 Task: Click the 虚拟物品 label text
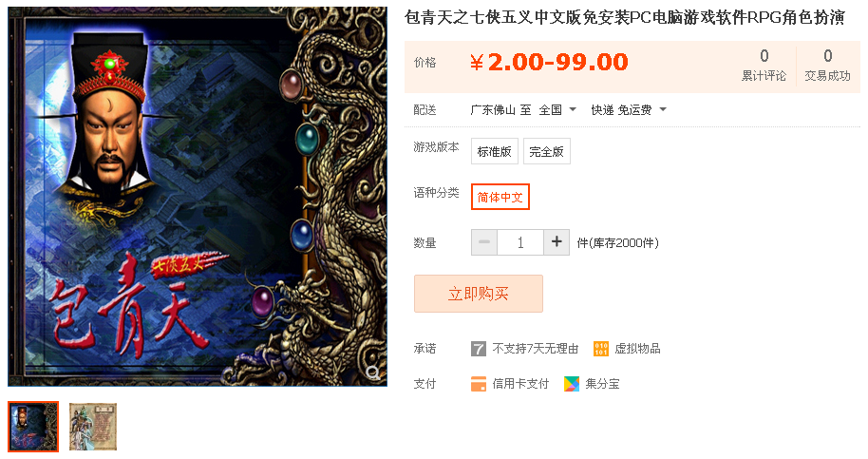pyautogui.click(x=637, y=349)
